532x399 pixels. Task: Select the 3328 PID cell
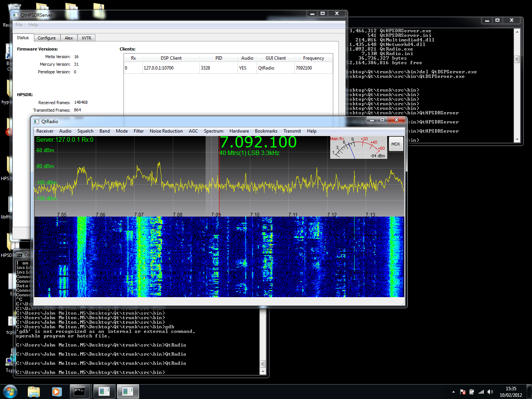[x=219, y=68]
